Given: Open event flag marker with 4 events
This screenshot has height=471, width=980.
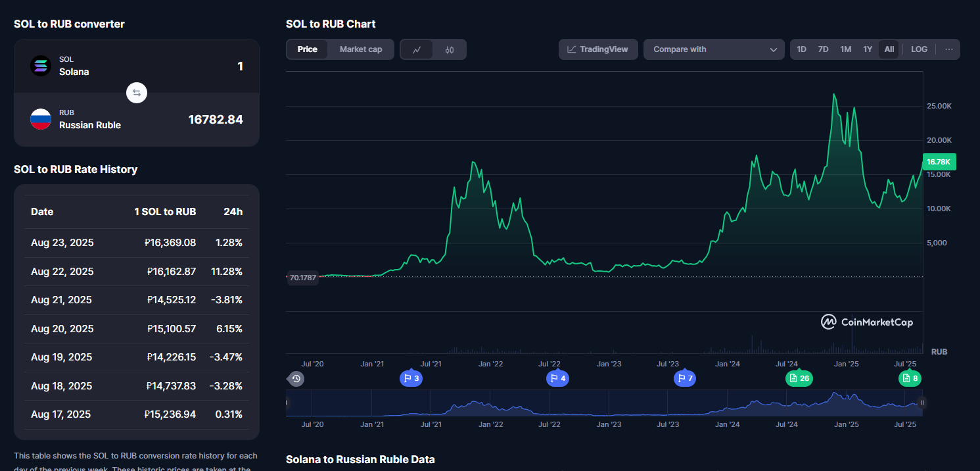Looking at the screenshot, I should coord(557,378).
